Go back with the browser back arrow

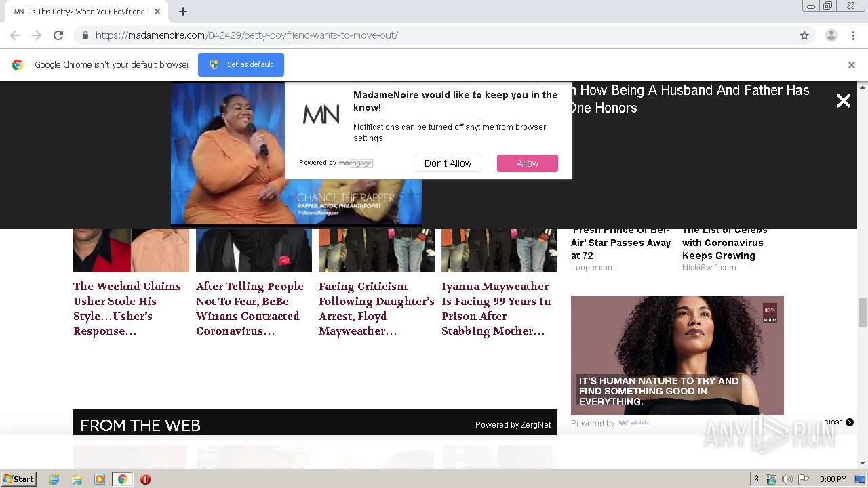[15, 35]
